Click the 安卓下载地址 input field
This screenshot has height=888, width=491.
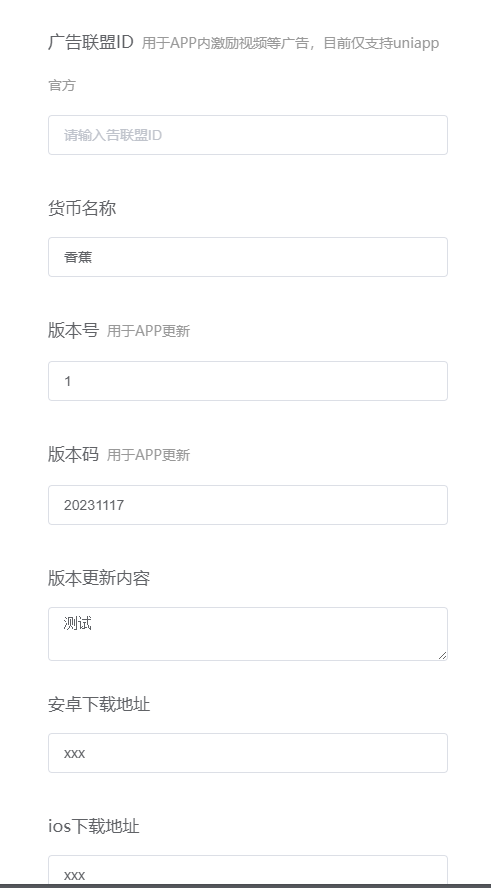click(x=247, y=753)
